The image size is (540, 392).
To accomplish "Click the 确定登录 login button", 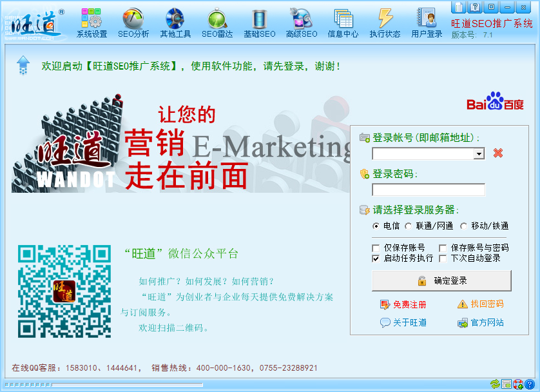I will pos(441,280).
